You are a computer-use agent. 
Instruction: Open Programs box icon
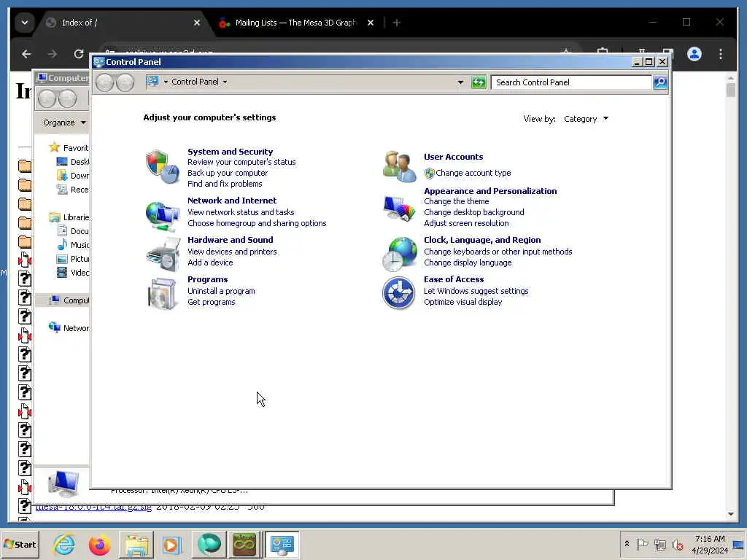click(x=162, y=294)
